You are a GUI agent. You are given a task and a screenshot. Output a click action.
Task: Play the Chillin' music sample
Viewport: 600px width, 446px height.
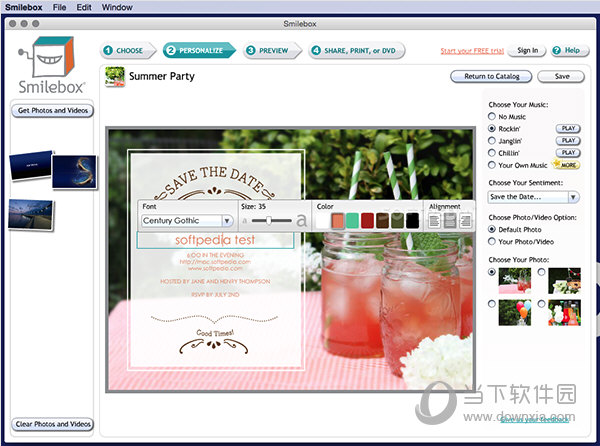click(568, 153)
